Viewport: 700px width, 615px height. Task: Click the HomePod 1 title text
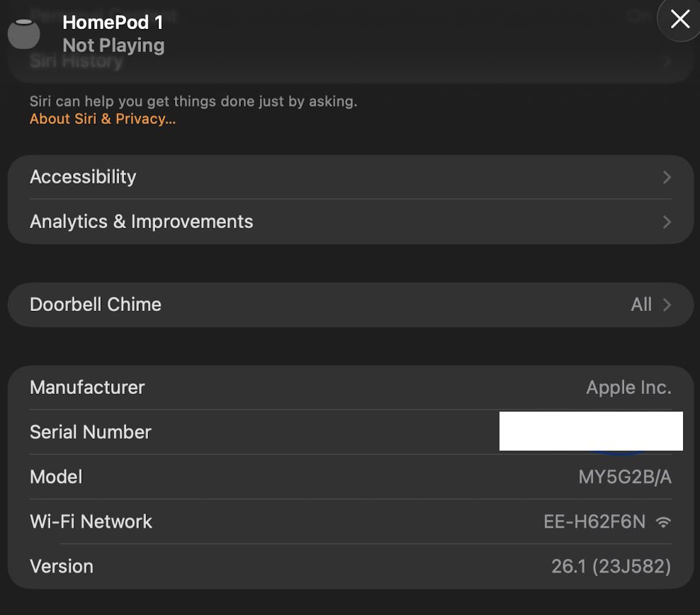(x=113, y=23)
